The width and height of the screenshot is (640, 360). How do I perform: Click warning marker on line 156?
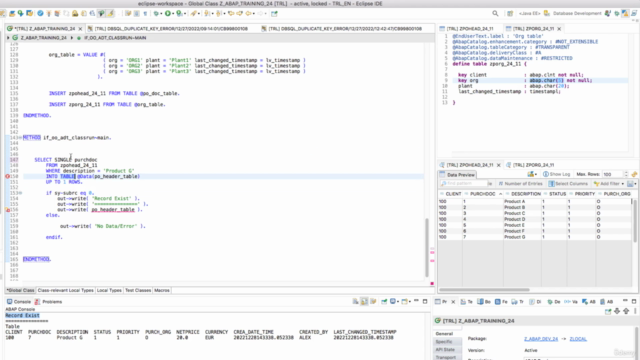[7, 210]
